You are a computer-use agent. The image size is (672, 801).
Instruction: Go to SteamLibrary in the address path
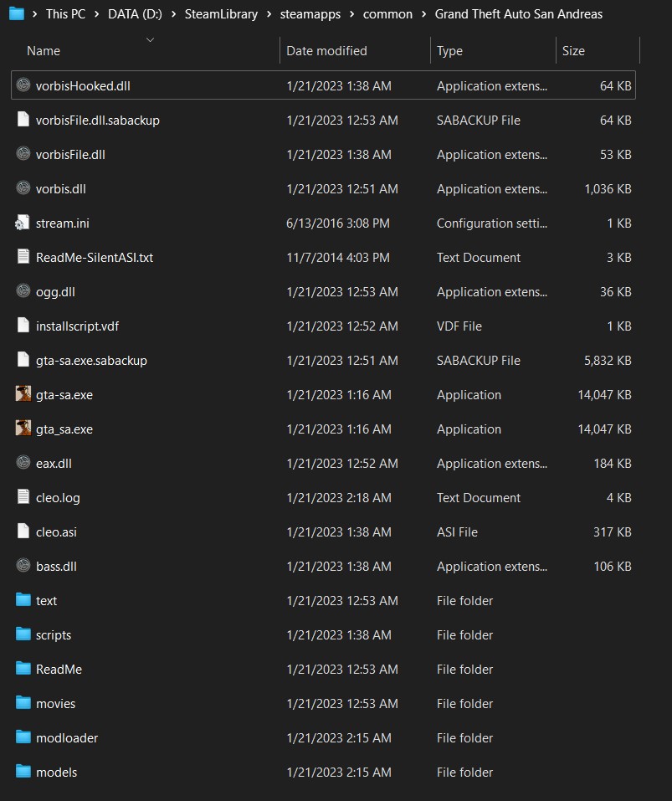click(x=221, y=14)
